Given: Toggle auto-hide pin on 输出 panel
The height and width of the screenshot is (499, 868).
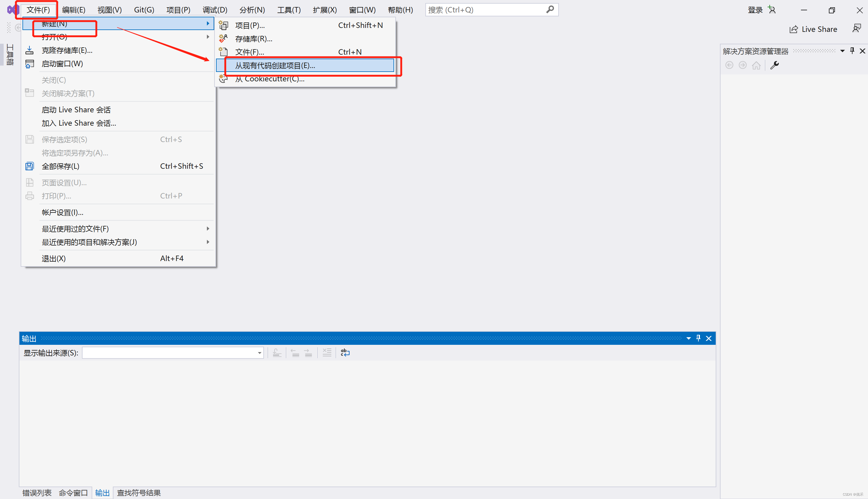Looking at the screenshot, I should pos(698,339).
